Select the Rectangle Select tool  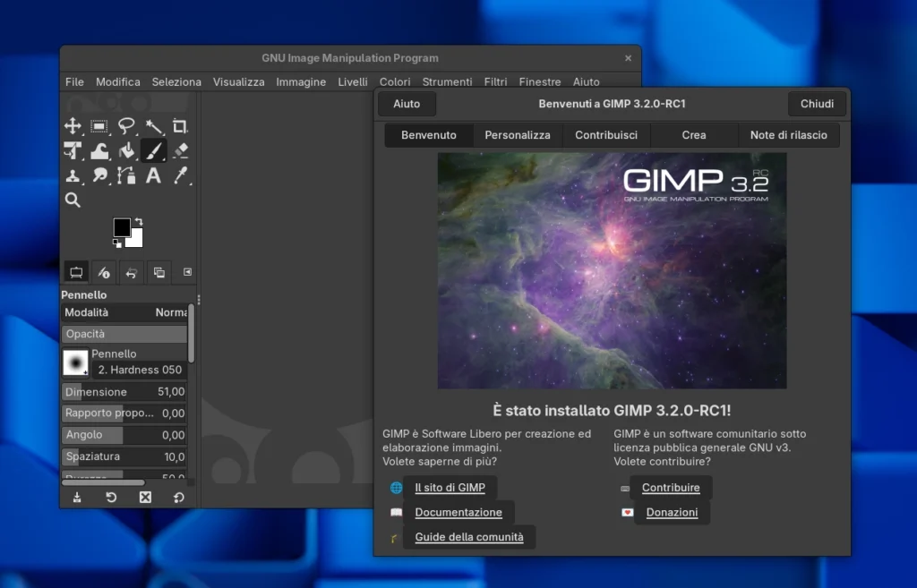pos(99,126)
